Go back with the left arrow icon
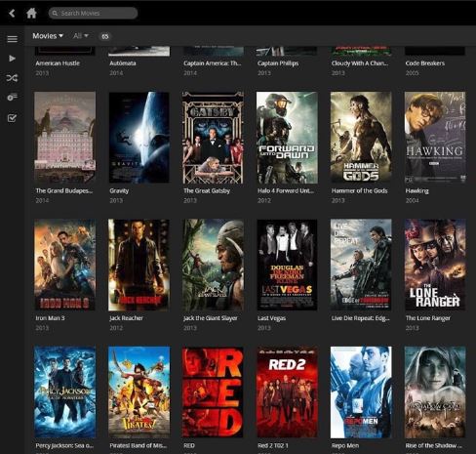 12,13
